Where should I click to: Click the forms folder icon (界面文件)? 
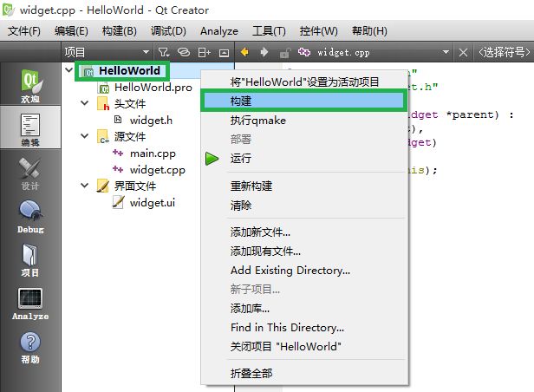coord(103,186)
